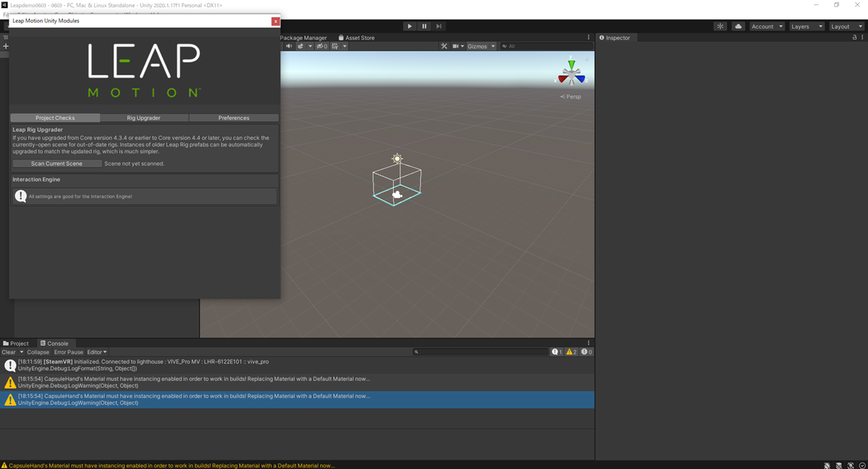Select the Inspector tab
Image resolution: width=868 pixels, height=469 pixels.
click(615, 37)
